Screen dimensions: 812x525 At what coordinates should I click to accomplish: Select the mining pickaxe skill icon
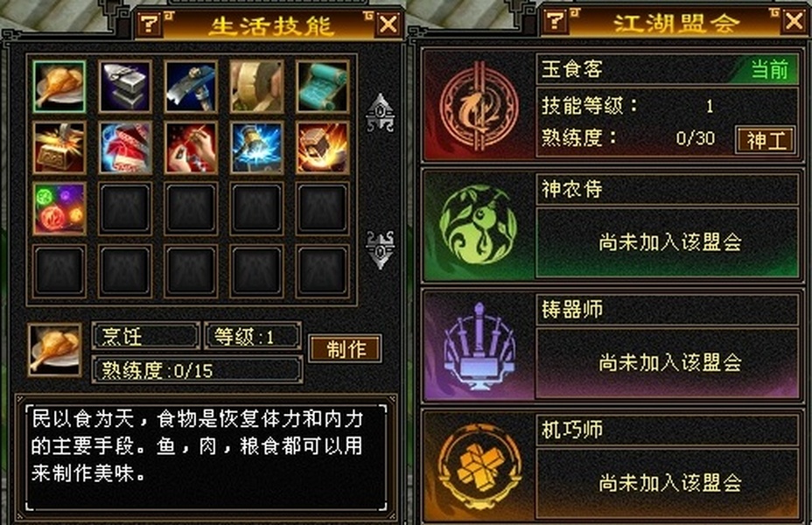pos(191,87)
